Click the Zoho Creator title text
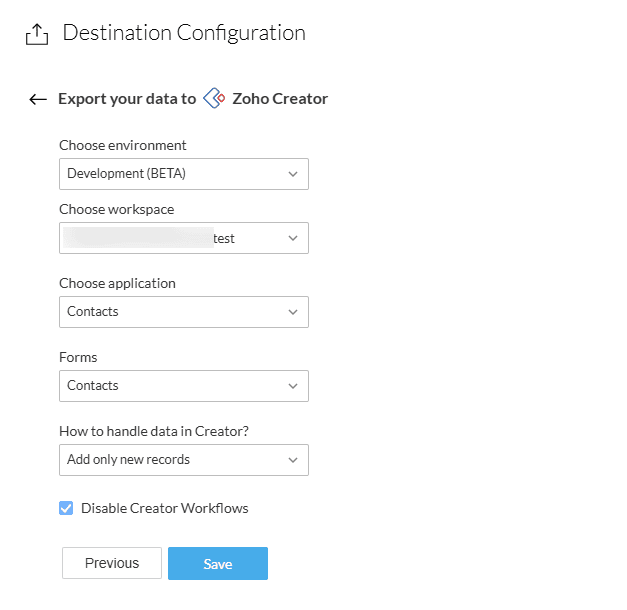The width and height of the screenshot is (627, 610). pyautogui.click(x=280, y=99)
